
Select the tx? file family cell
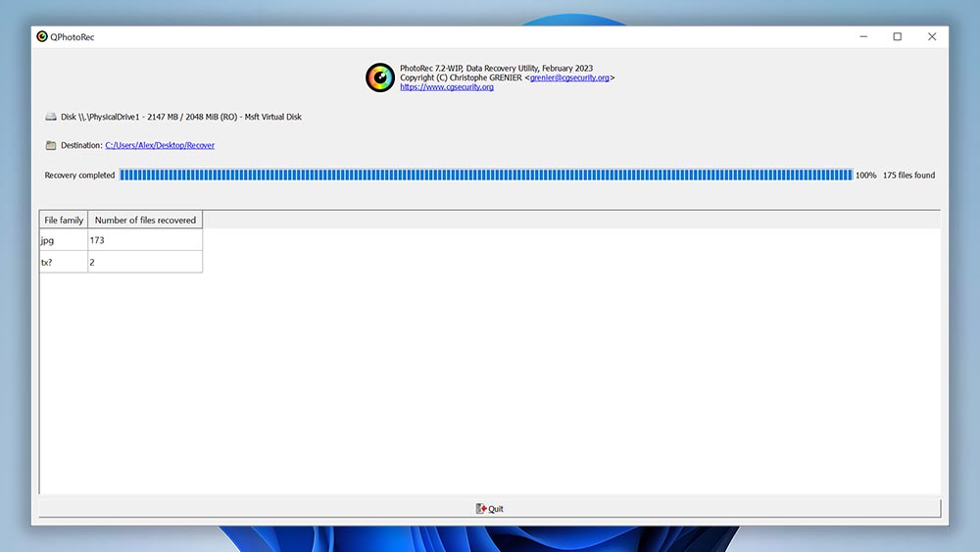tap(63, 262)
